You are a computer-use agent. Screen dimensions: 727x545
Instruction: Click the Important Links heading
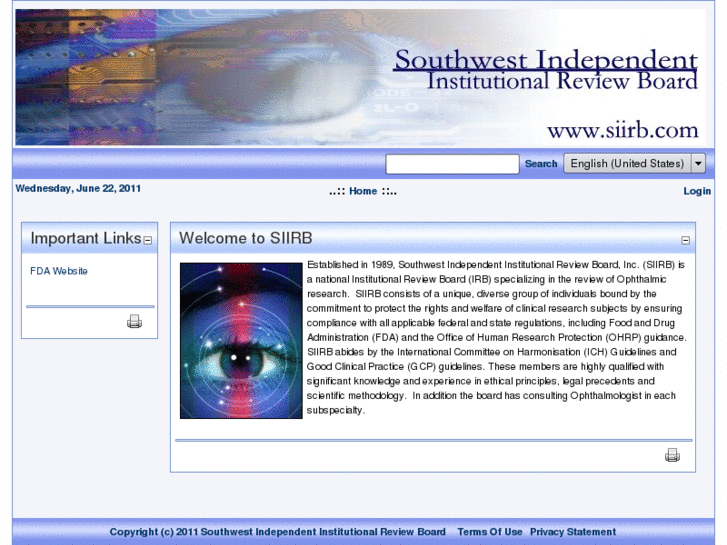click(86, 238)
